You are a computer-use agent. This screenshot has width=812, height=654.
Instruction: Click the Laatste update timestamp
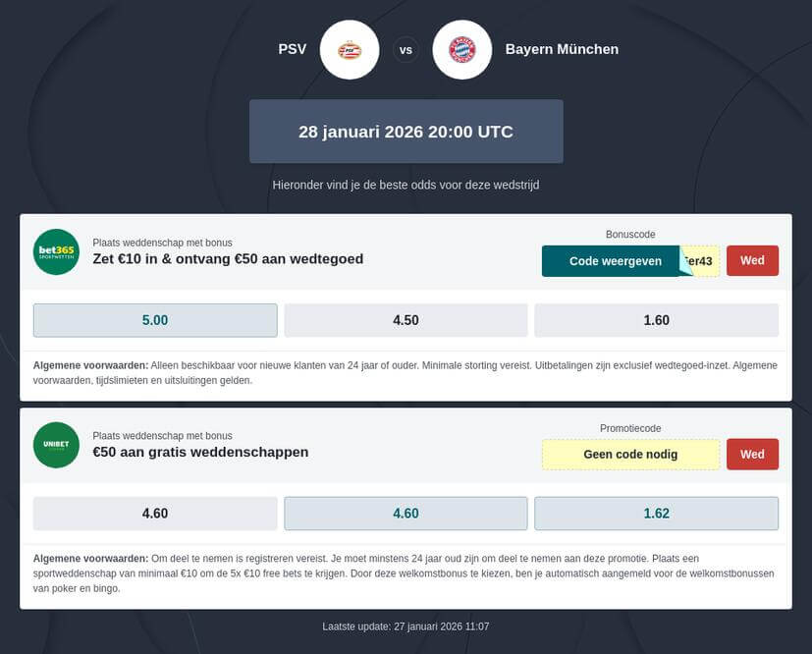406,625
